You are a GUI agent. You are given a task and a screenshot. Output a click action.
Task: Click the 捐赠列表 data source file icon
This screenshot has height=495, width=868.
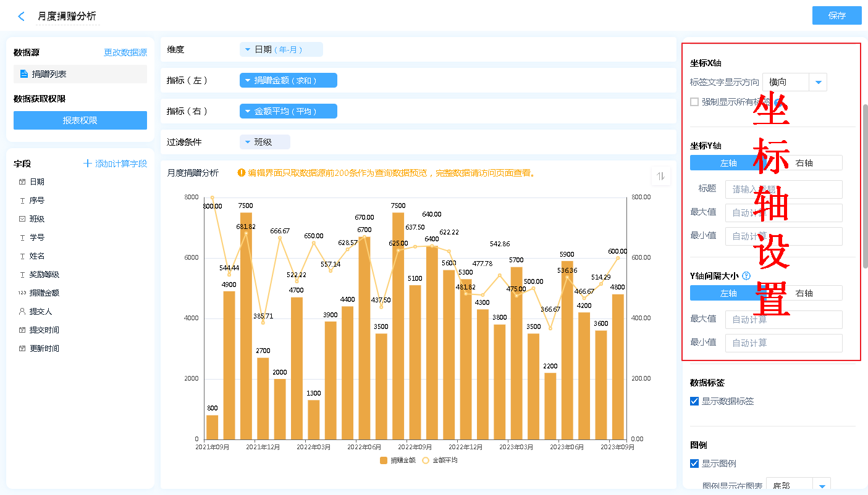pos(24,74)
